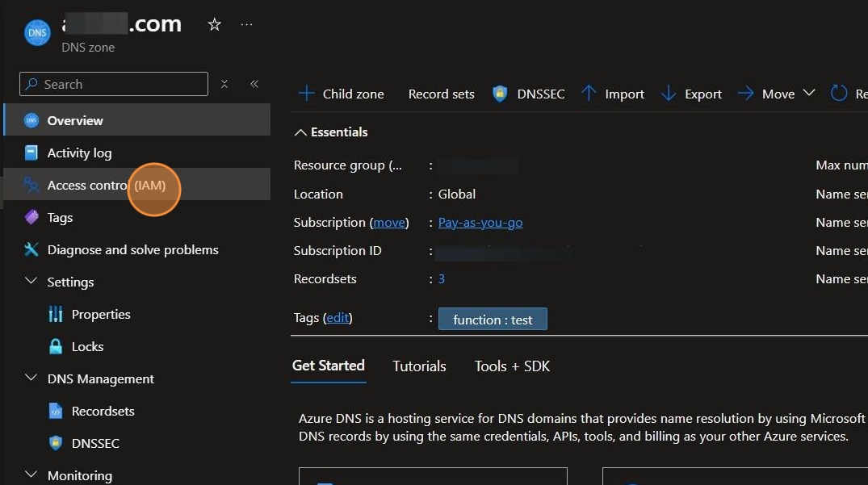The height and width of the screenshot is (485, 868).
Task: Click the Move right arrow icon
Action: coord(745,94)
